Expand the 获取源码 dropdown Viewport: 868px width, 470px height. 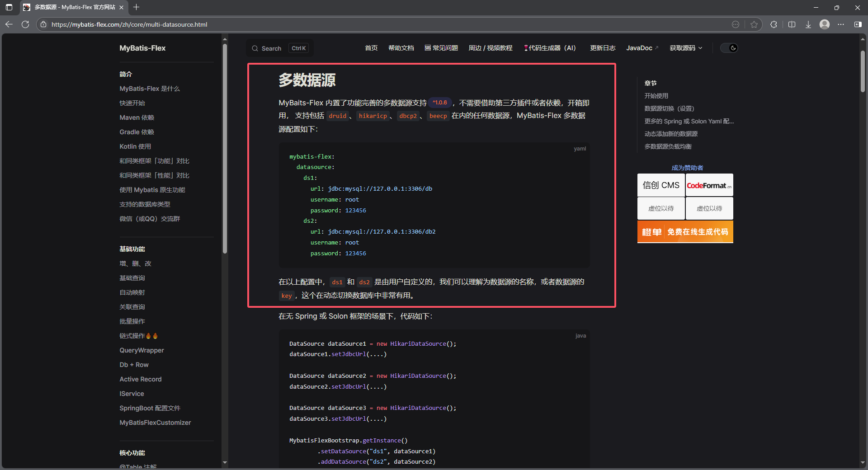point(686,48)
